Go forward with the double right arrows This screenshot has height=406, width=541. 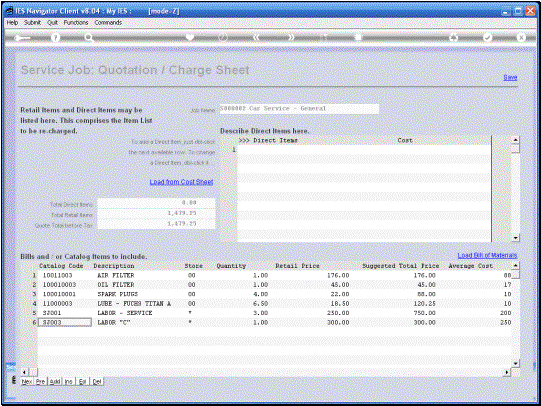291,37
